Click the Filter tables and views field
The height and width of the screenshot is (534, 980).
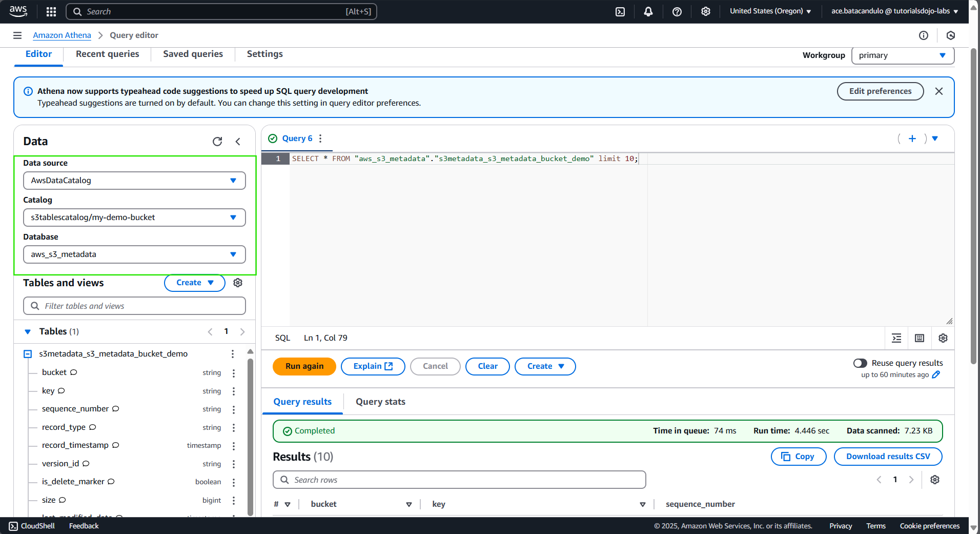point(134,306)
